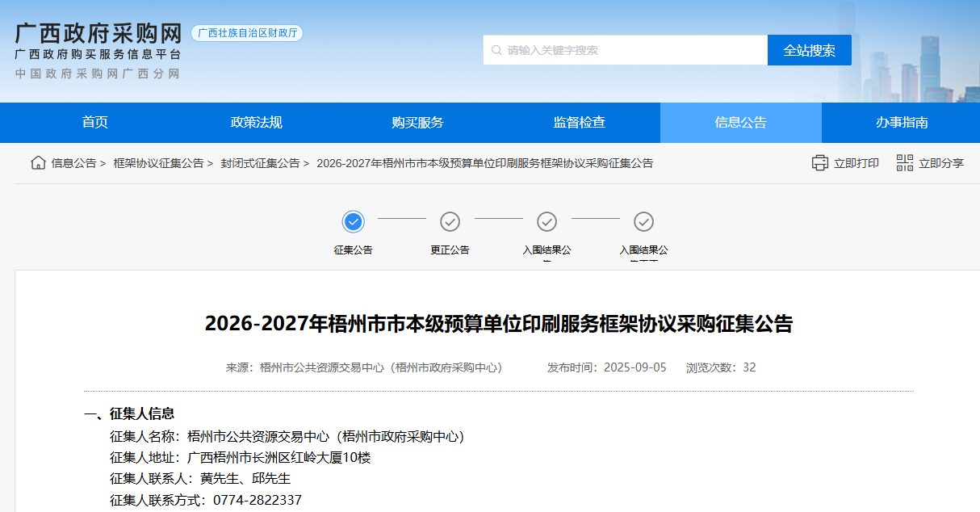Screen dimensions: 980x512
Task: Click the 全站搜索 search button
Action: pyautogui.click(x=809, y=49)
